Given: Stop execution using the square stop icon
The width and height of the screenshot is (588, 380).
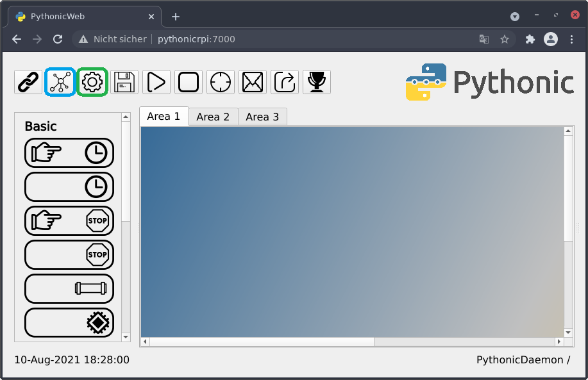Looking at the screenshot, I should (x=188, y=82).
